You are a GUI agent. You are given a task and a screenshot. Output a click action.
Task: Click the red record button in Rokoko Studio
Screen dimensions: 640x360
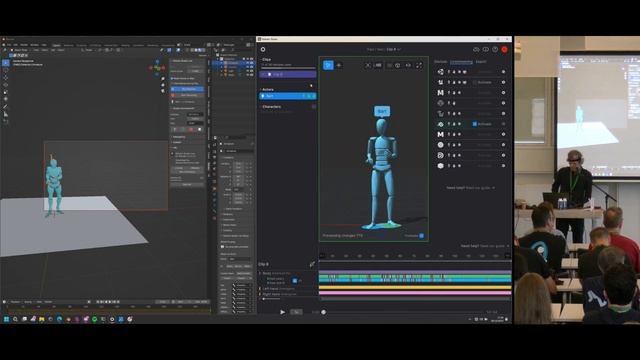click(x=504, y=49)
